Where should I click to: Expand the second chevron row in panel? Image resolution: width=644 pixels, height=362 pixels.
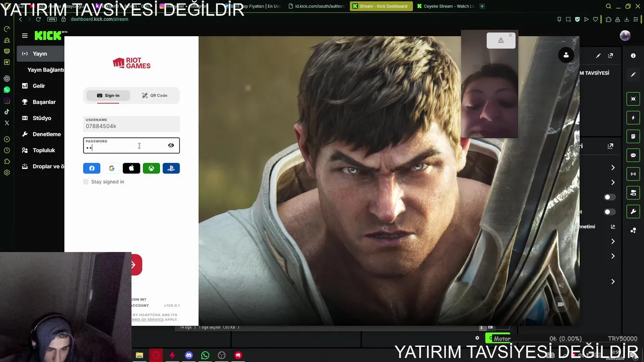[x=613, y=182]
